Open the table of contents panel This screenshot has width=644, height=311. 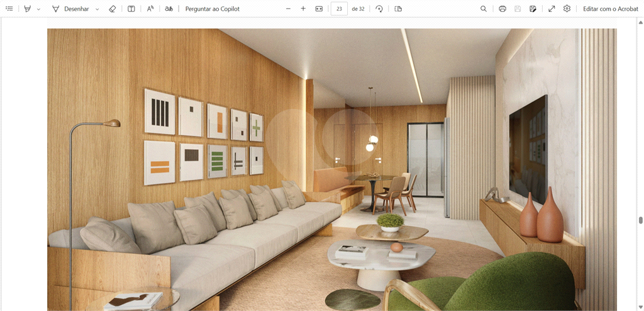(9, 9)
